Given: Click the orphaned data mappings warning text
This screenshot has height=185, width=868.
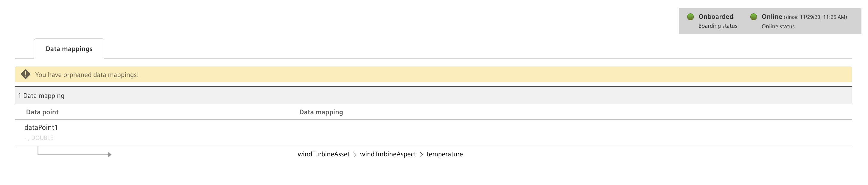Looking at the screenshot, I should click(87, 75).
